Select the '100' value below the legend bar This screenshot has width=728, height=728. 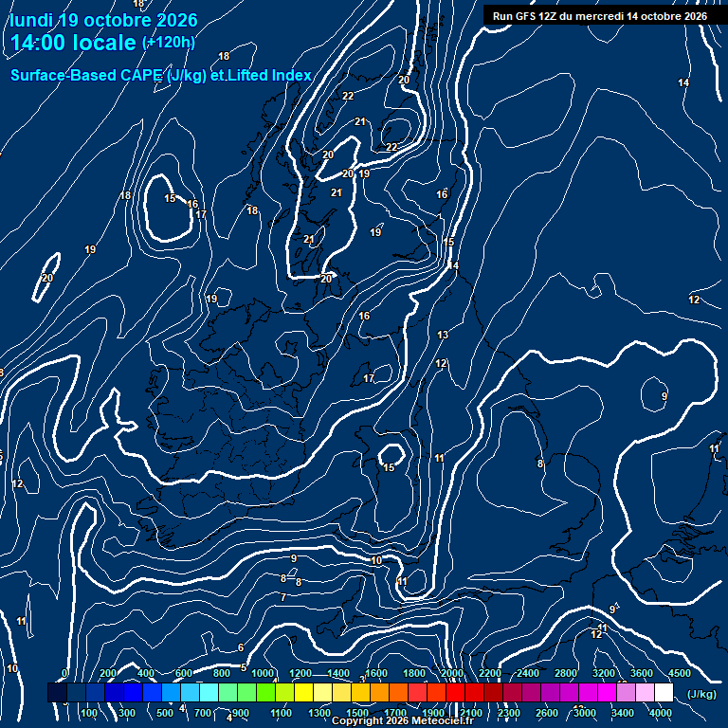[89, 713]
